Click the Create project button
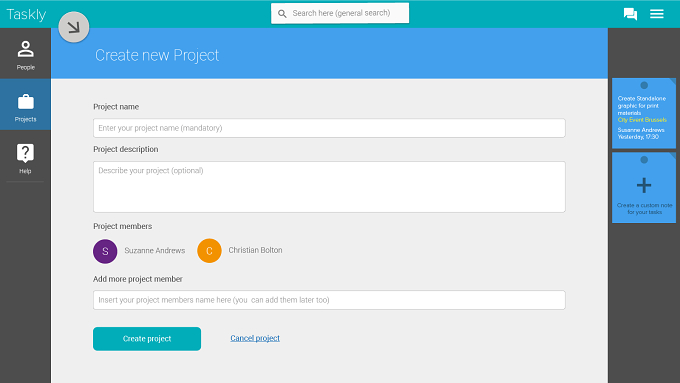The image size is (680, 383). [x=147, y=339]
